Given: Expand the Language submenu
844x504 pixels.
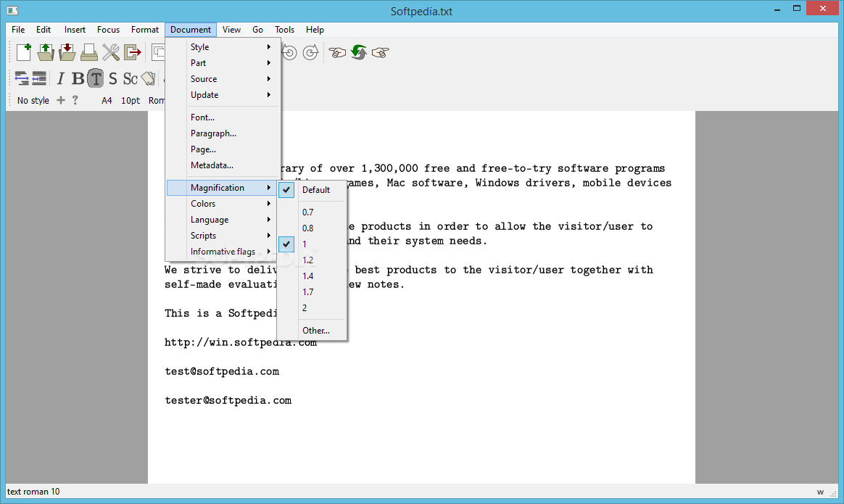Looking at the screenshot, I should tap(223, 220).
